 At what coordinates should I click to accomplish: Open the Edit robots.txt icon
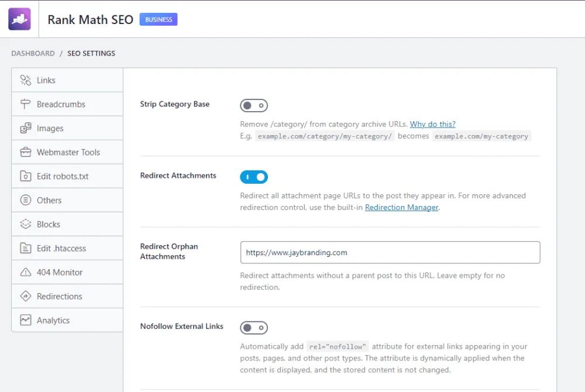coord(25,176)
